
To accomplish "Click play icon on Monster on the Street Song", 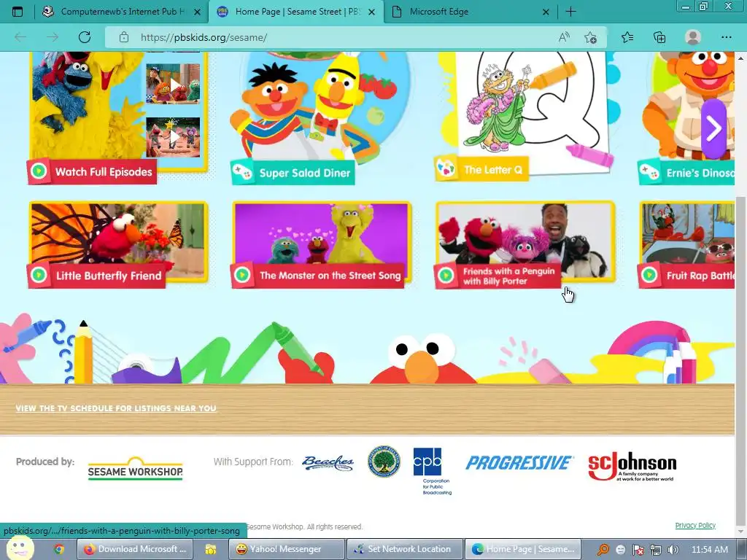I will (242, 275).
